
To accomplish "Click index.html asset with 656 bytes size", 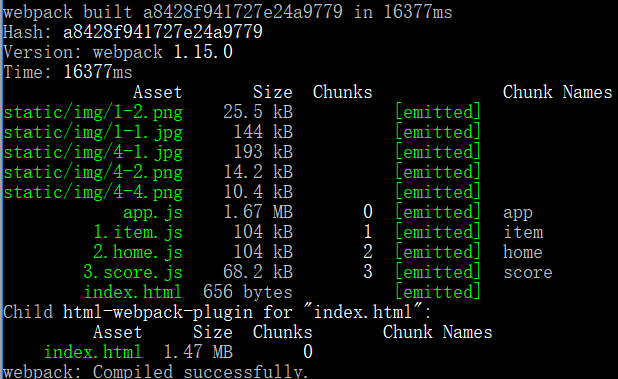I will (x=133, y=292).
